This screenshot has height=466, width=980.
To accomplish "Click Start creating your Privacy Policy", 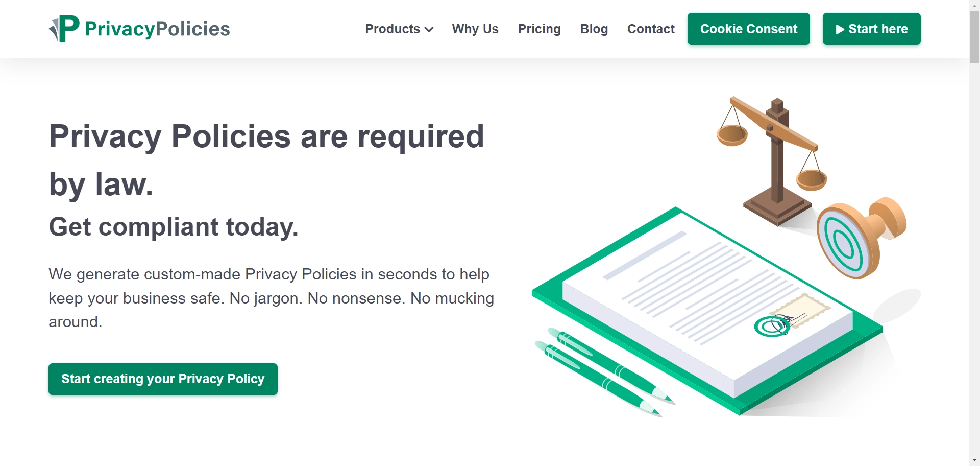I will (x=162, y=379).
